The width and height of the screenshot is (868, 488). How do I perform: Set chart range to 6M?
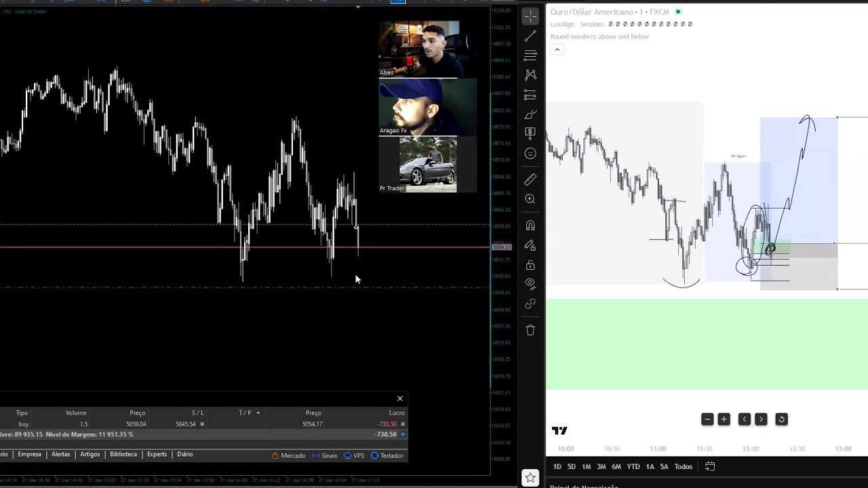tap(616, 466)
